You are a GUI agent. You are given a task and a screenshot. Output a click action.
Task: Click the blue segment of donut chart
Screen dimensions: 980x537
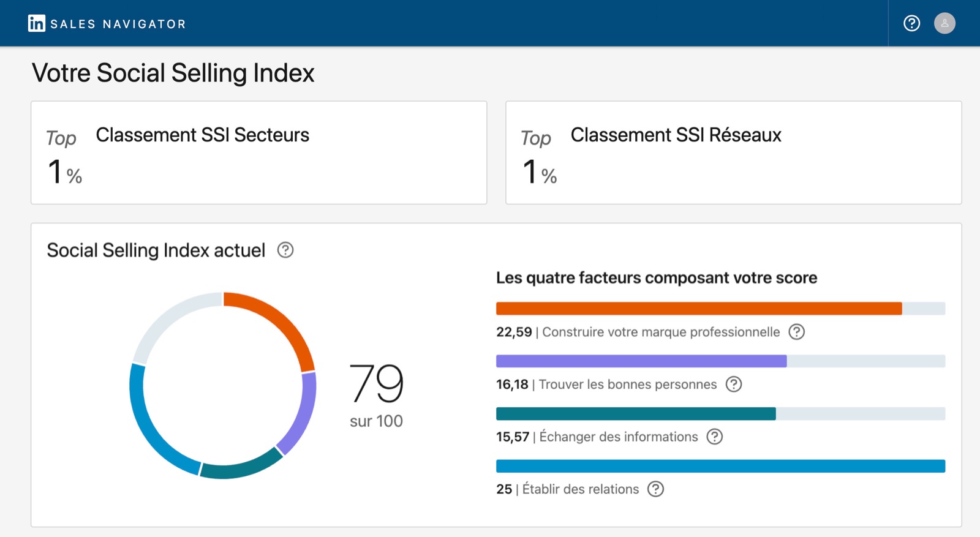pos(152,429)
